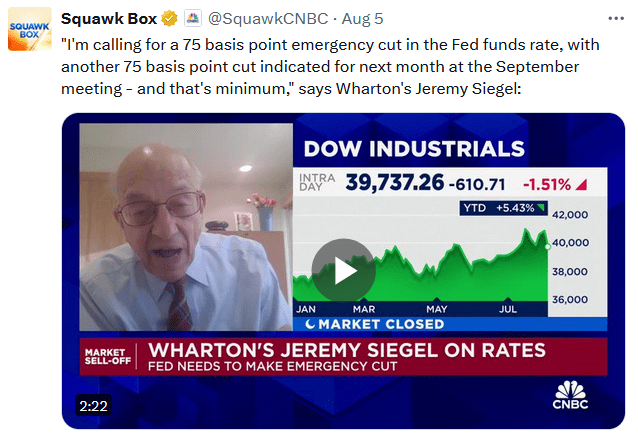This screenshot has width=638, height=438.
Task: Click the crescent moon Market Closed icon
Action: pyautogui.click(x=311, y=324)
